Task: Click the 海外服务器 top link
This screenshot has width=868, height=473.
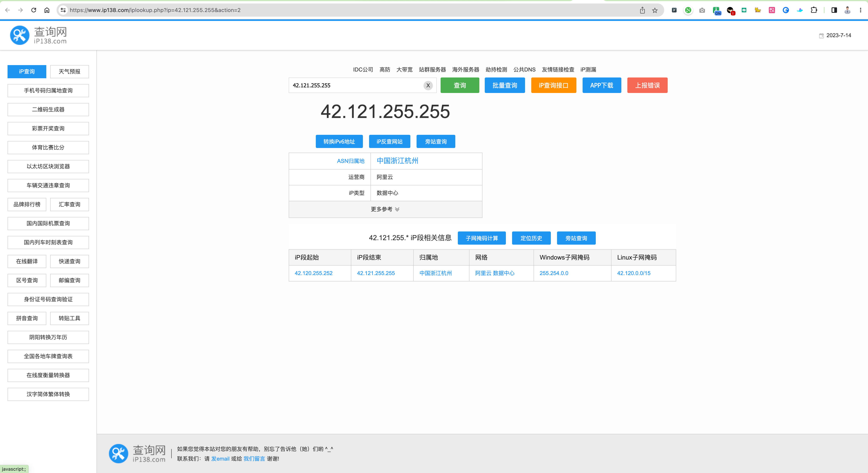Action: pos(465,69)
